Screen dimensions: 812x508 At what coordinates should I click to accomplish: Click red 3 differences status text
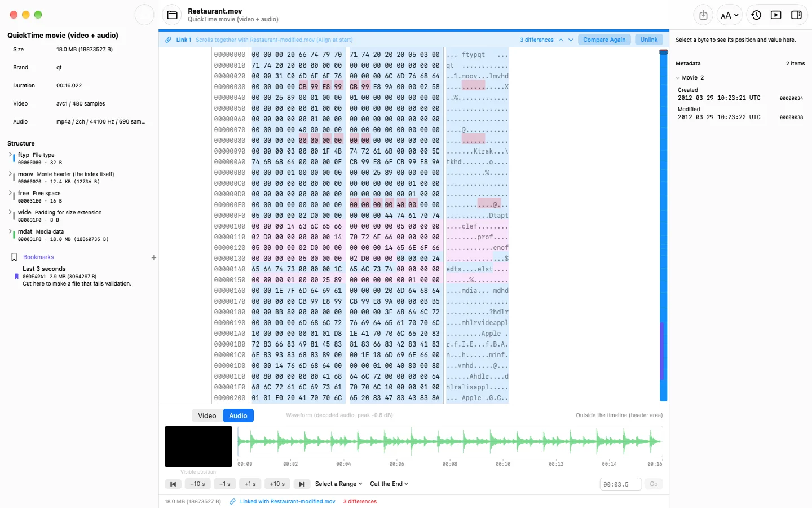click(x=360, y=501)
